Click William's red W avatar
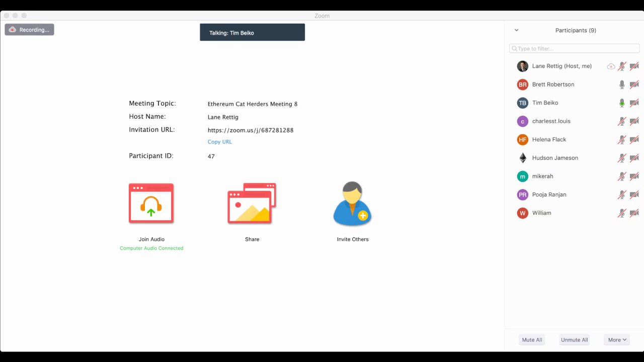 click(x=523, y=213)
